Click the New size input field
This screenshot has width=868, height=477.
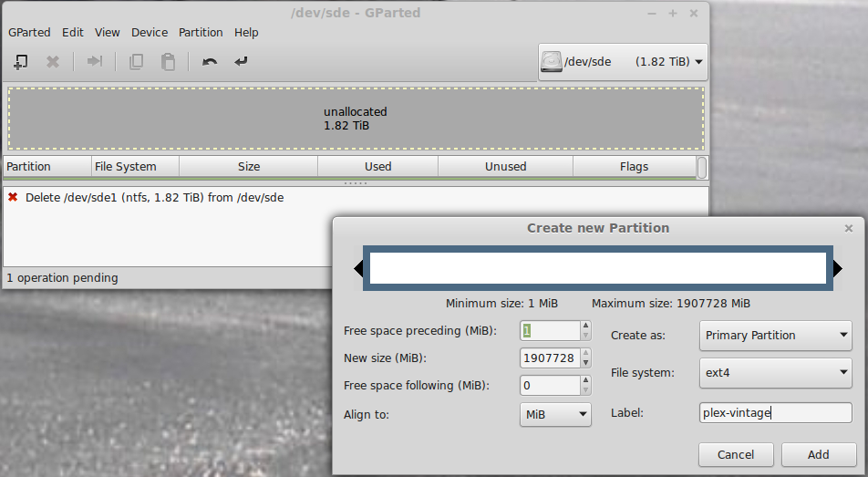[551, 358]
